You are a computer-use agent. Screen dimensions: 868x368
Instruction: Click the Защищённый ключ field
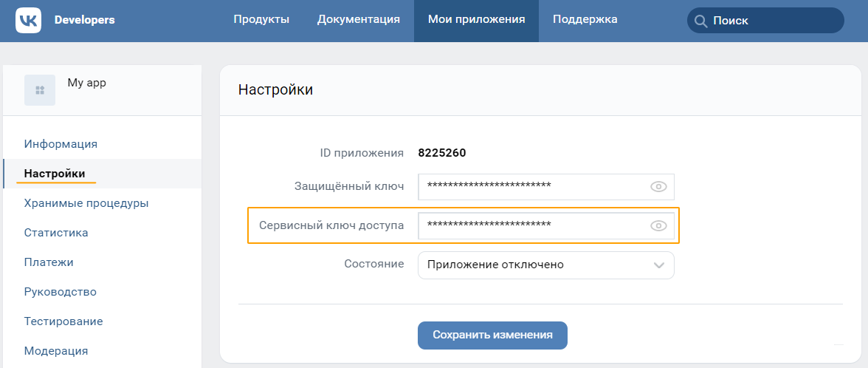[x=546, y=187]
